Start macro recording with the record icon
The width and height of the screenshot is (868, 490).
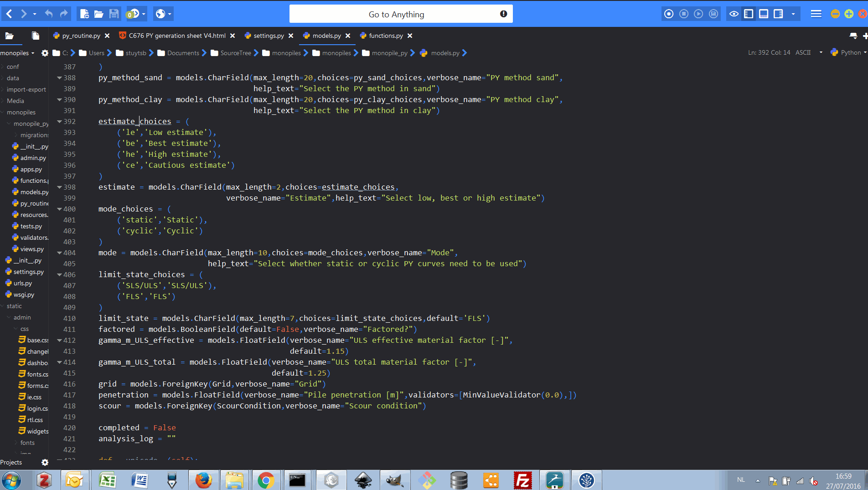point(669,14)
